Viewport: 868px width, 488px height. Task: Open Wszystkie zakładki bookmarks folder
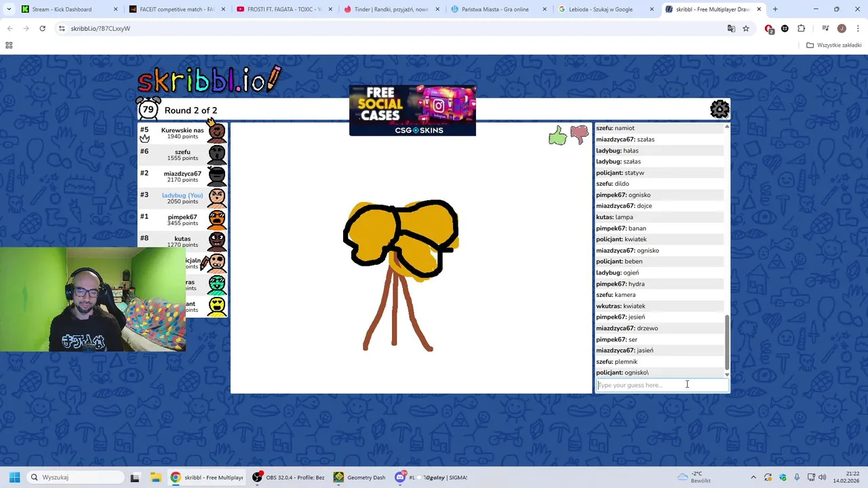tap(834, 45)
